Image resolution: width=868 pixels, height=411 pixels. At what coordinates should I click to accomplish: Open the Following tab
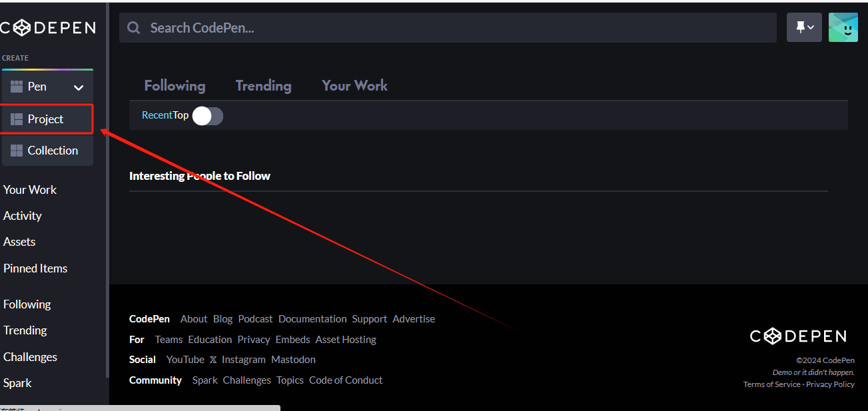pos(175,85)
